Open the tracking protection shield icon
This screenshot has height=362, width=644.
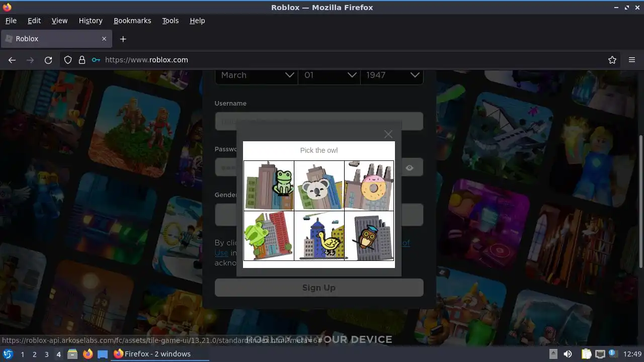[68, 60]
